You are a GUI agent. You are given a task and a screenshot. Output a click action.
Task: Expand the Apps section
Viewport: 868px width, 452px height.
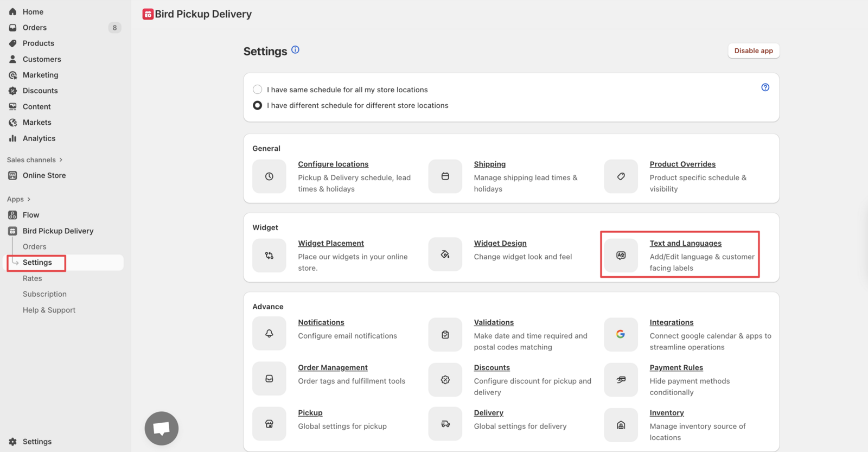[18, 199]
